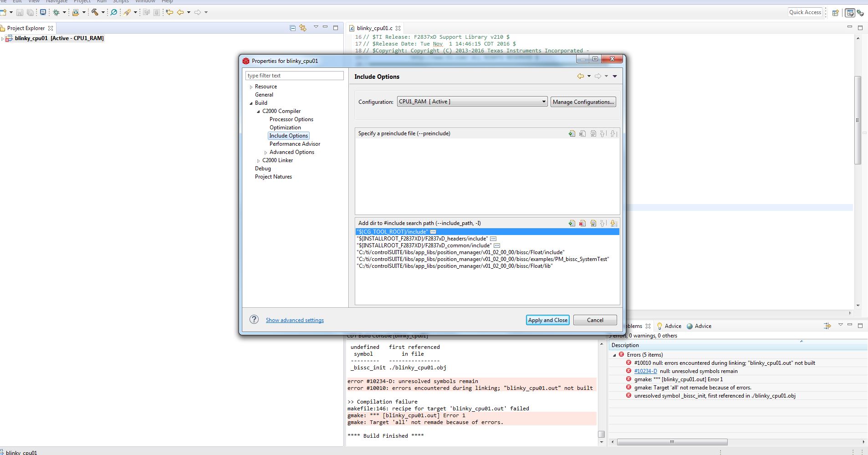Cancel the Properties dialog
Screen dimensions: 868x455
coord(595,320)
